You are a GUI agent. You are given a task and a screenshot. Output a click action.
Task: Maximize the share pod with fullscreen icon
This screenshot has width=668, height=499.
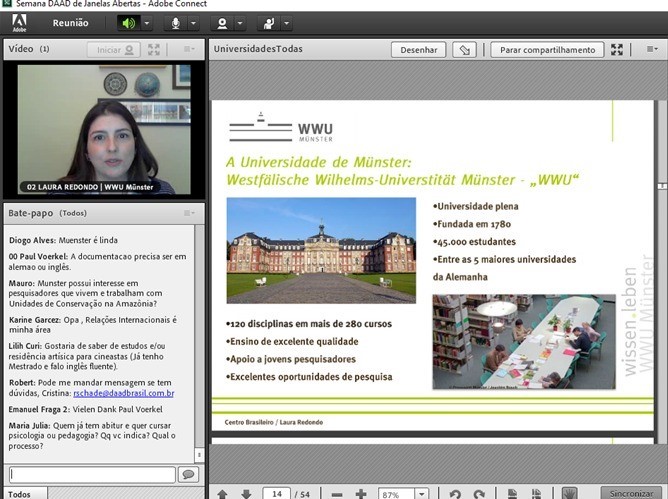point(617,49)
